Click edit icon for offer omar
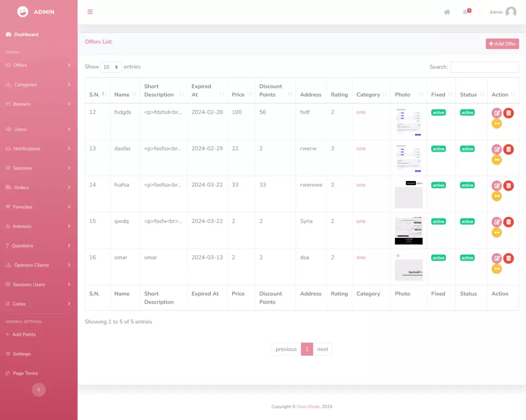This screenshot has height=420, width=526. (x=497, y=258)
